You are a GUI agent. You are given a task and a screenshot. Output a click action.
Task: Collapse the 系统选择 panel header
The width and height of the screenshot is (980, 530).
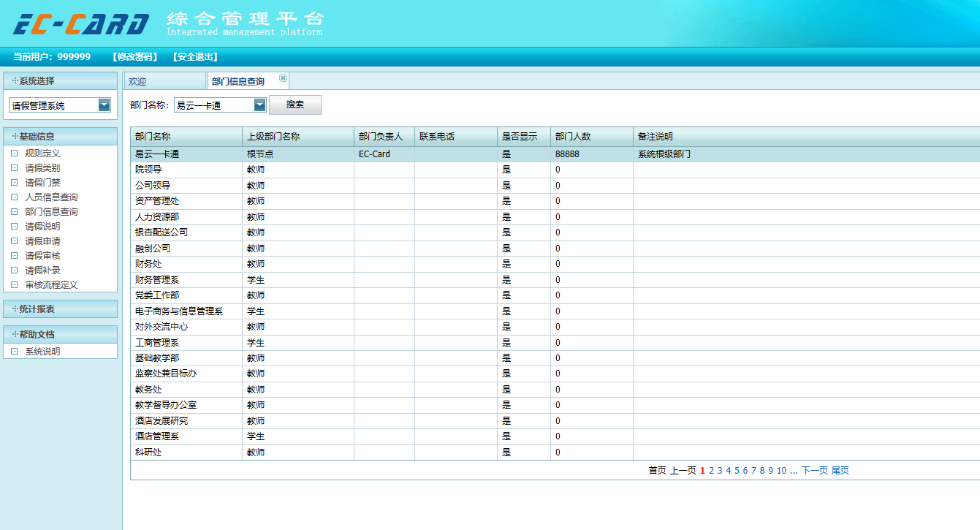point(60,81)
